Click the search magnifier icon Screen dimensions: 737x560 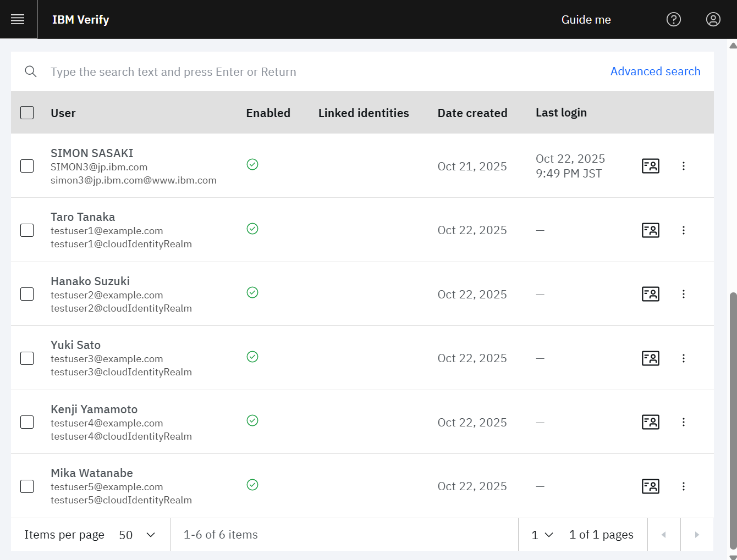(x=31, y=72)
